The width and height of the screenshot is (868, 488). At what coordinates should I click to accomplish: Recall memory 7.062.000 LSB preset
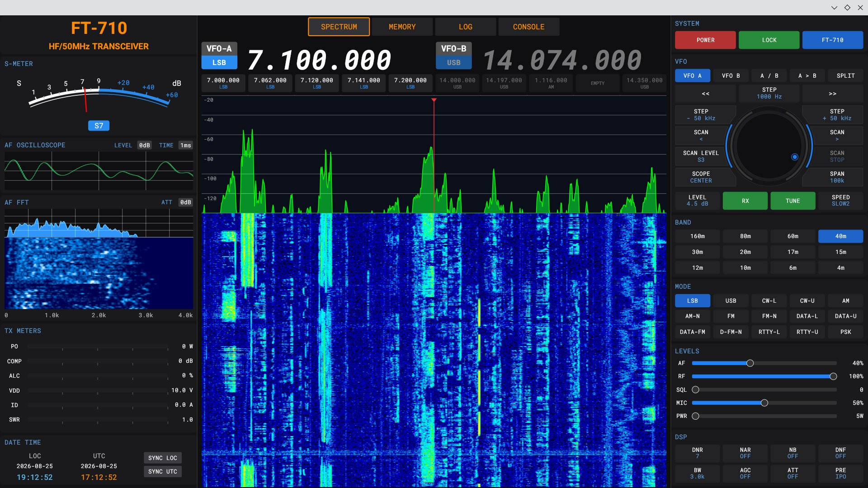point(270,83)
